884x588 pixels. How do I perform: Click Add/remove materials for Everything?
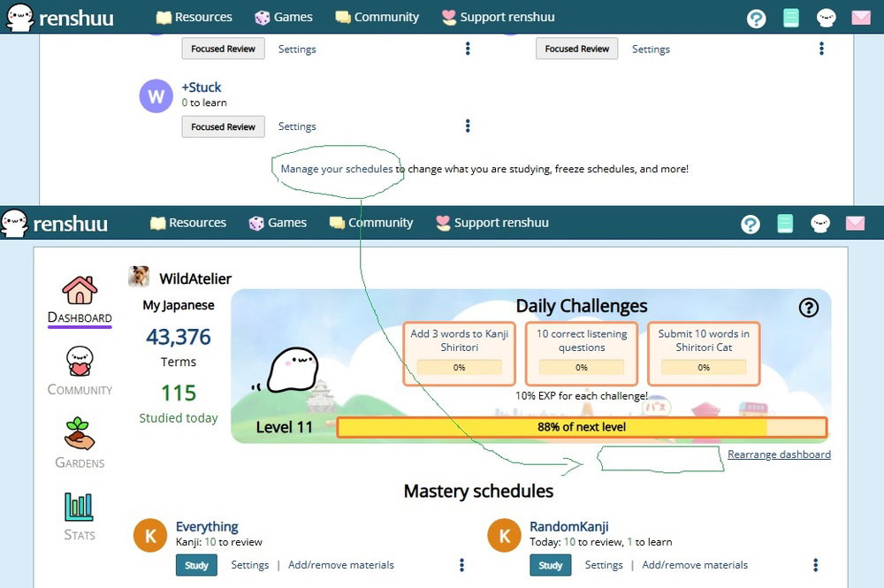click(341, 565)
